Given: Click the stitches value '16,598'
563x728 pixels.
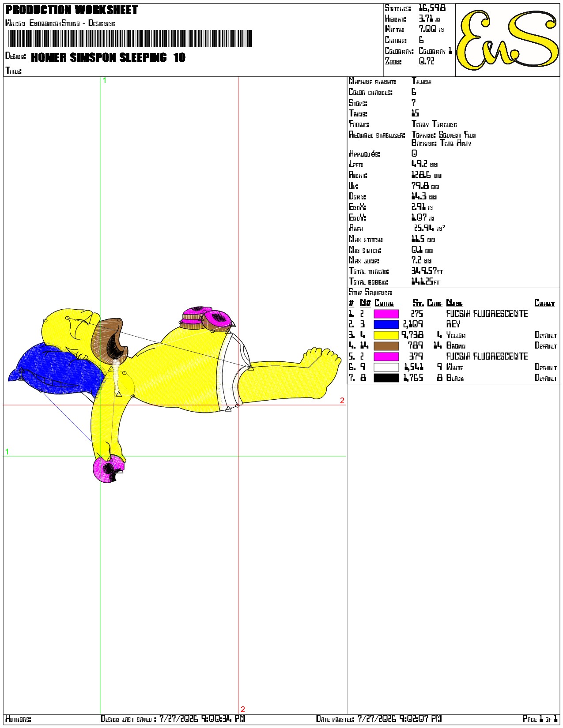Looking at the screenshot, I should pos(432,8).
